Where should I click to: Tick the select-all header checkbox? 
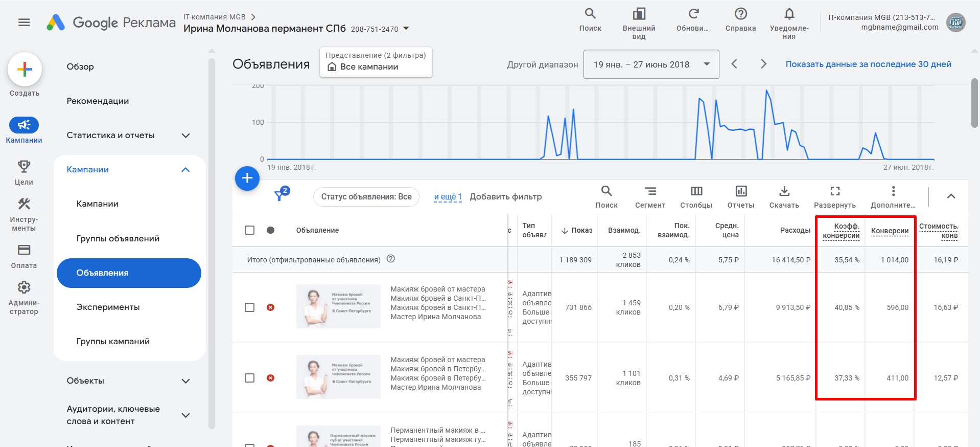click(249, 230)
